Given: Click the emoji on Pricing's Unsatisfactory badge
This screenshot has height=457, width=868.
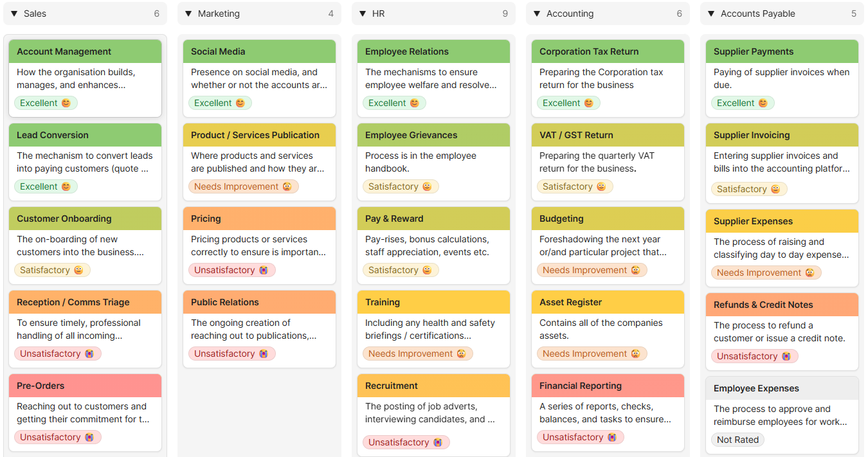Looking at the screenshot, I should pyautogui.click(x=264, y=270).
